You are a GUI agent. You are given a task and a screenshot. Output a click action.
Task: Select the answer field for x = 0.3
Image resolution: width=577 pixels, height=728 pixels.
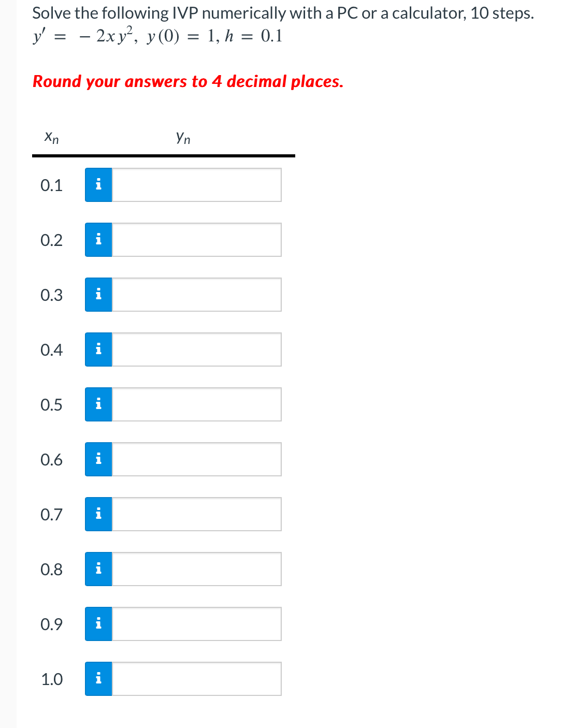(197, 295)
